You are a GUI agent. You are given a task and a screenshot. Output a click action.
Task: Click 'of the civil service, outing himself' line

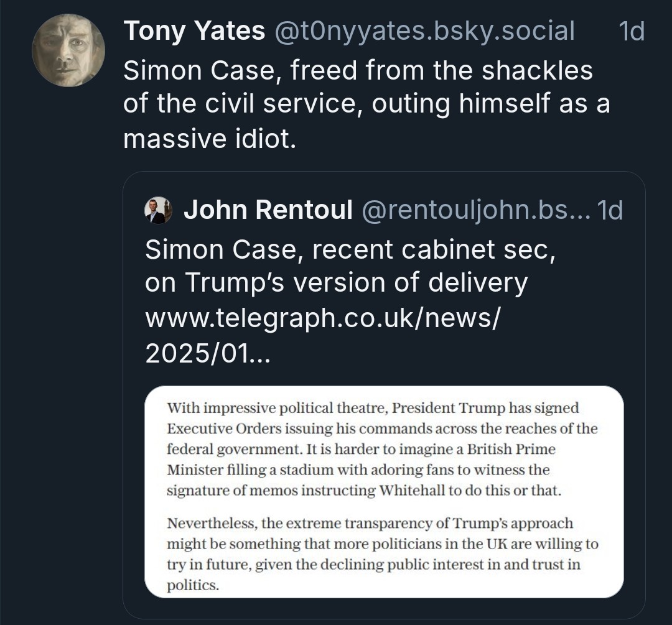point(366,104)
